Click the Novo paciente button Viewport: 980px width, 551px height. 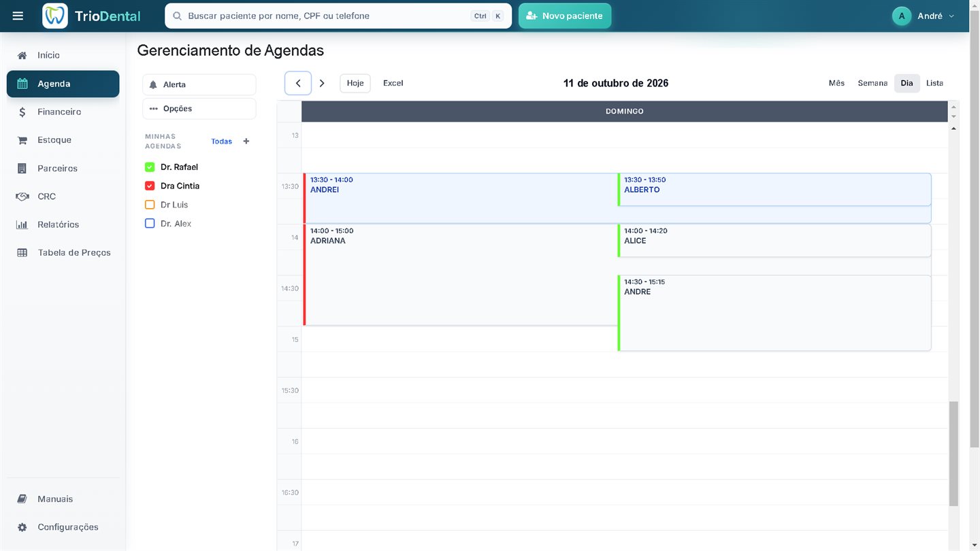565,16
